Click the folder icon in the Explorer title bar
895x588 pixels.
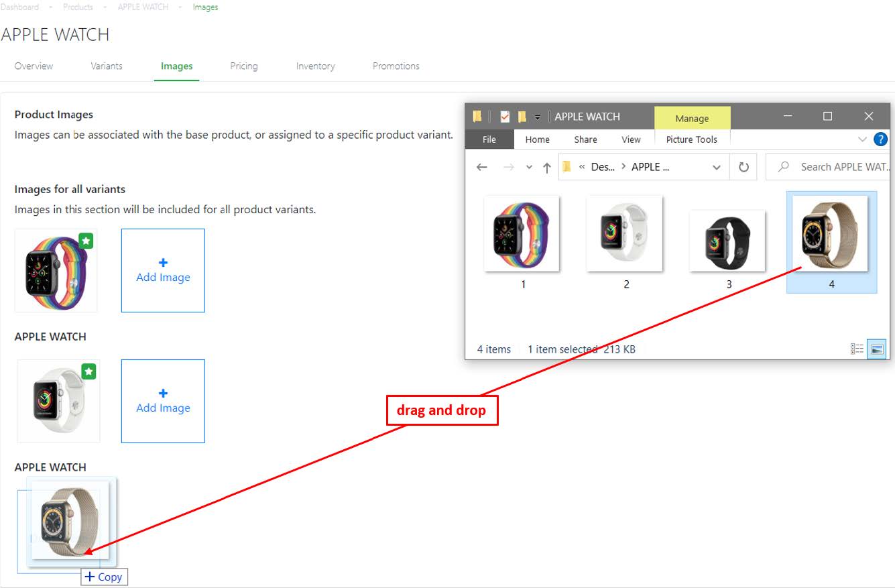point(477,117)
